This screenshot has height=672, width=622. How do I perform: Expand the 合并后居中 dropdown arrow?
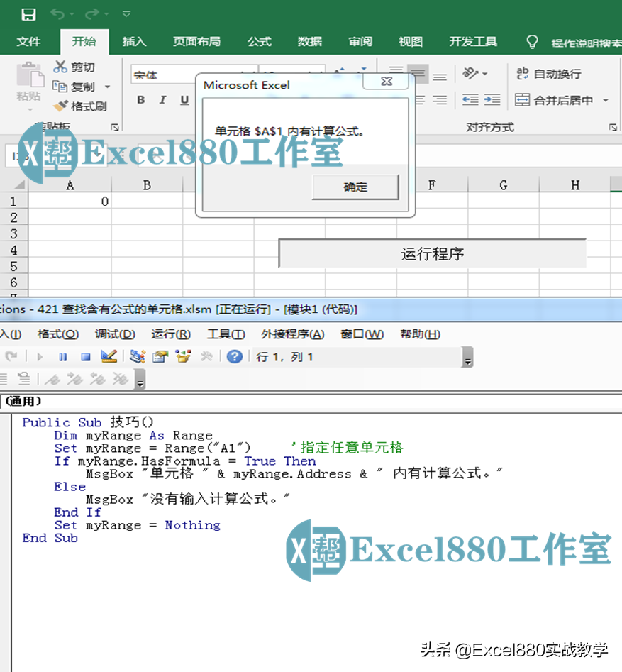[x=606, y=100]
